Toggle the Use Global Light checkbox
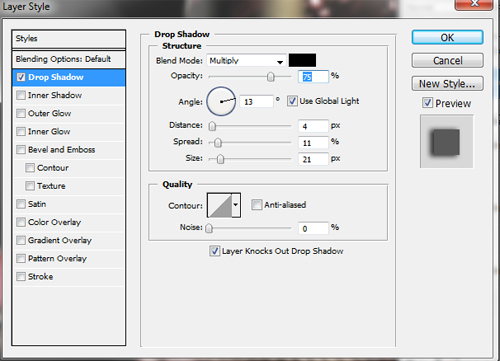 (x=292, y=101)
